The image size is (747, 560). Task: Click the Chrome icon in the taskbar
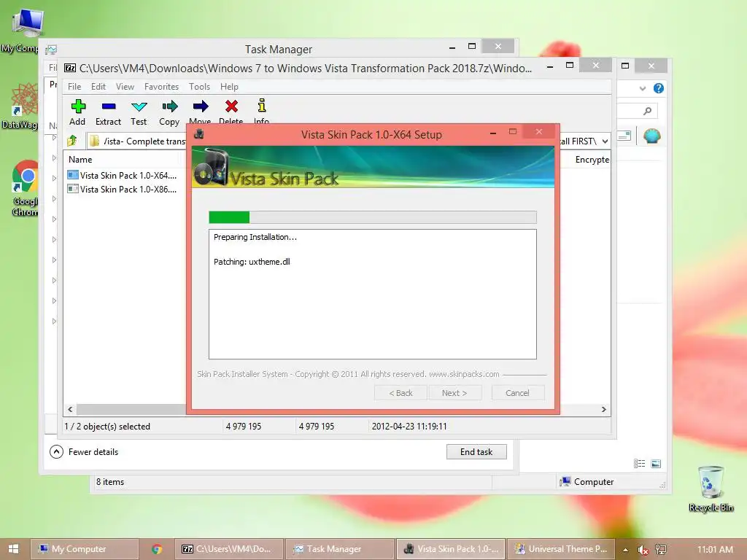(157, 549)
